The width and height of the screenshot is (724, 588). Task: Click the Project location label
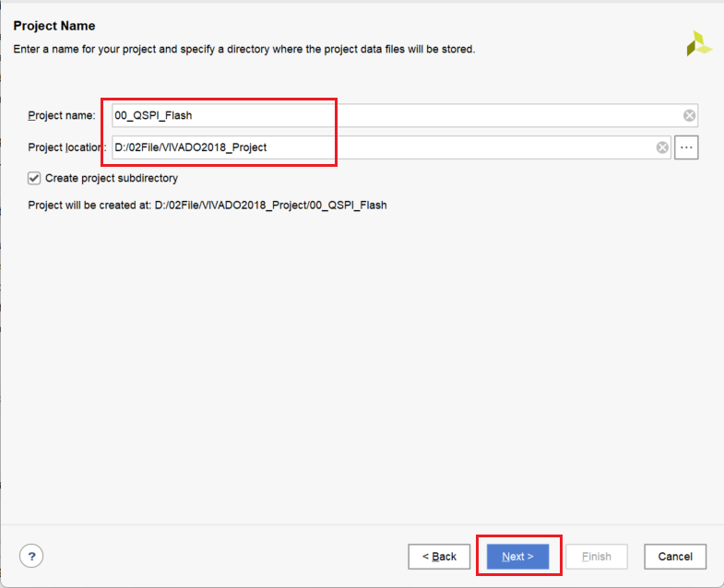[x=66, y=147]
